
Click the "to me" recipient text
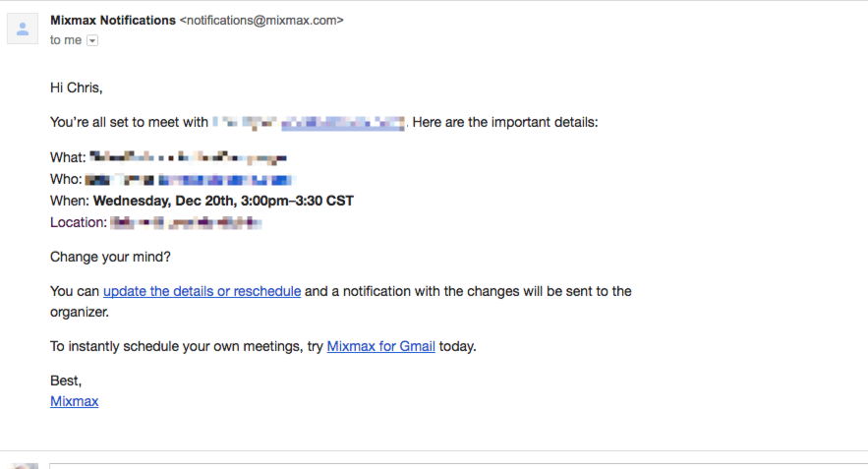(x=66, y=40)
